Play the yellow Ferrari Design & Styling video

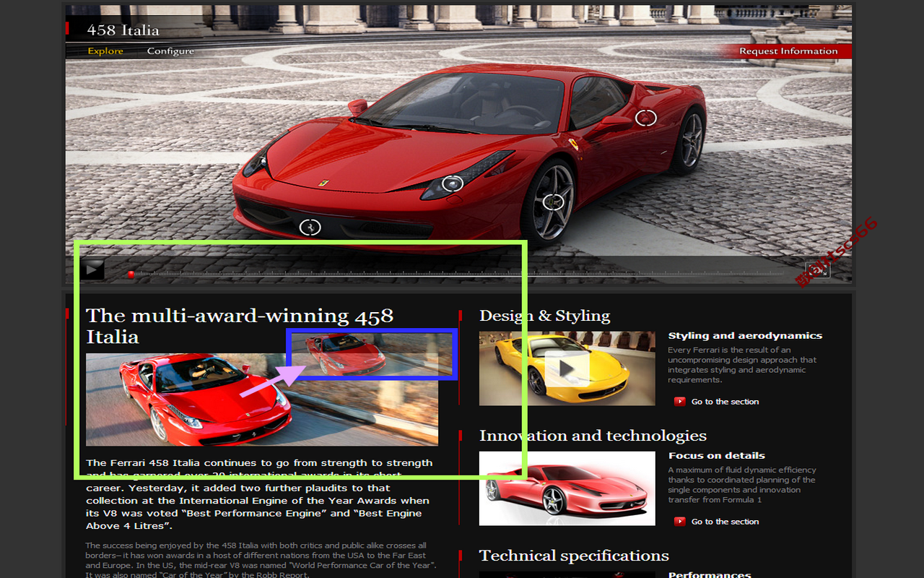pyautogui.click(x=567, y=368)
